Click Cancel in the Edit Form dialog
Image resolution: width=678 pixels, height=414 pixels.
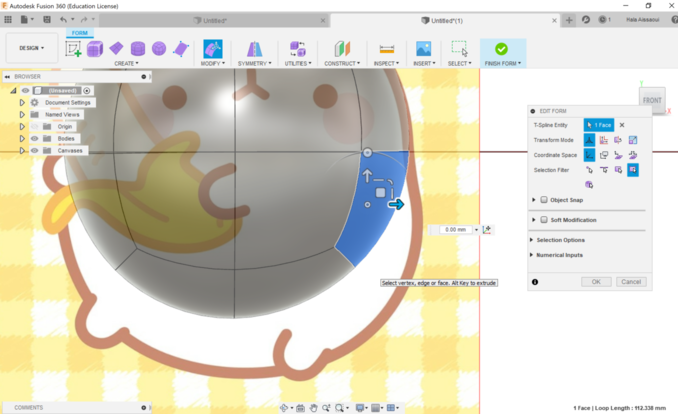[631, 282]
